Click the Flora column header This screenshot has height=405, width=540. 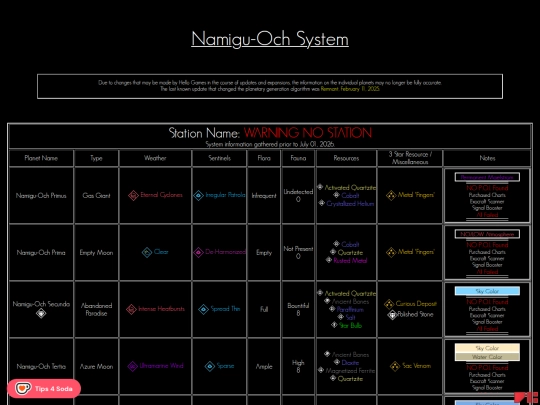(264, 158)
